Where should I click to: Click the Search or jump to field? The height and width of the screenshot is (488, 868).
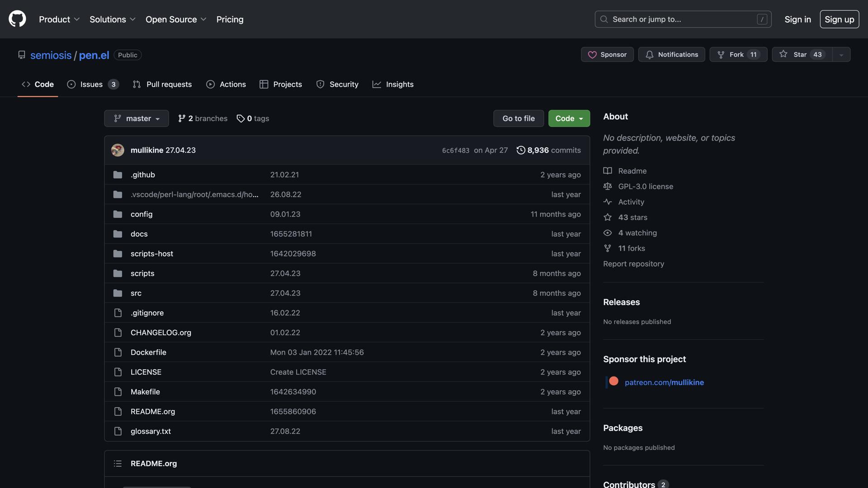683,19
